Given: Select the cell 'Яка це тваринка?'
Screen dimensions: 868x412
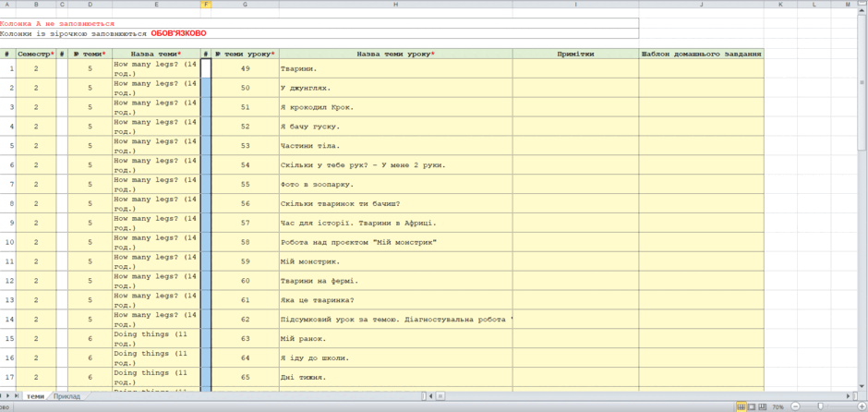Looking at the screenshot, I should point(395,300).
